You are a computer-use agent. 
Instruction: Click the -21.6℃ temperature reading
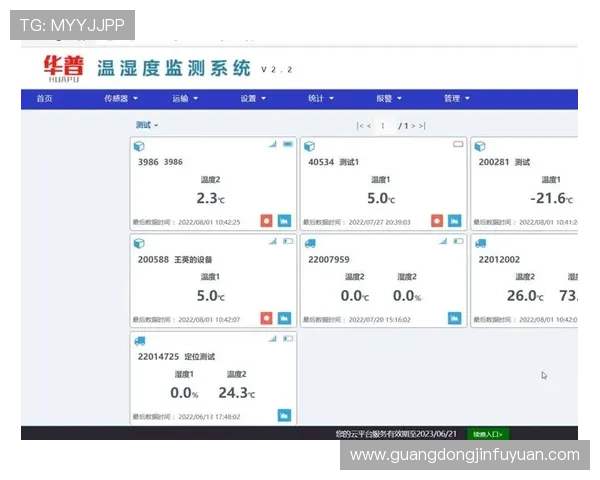tap(551, 198)
